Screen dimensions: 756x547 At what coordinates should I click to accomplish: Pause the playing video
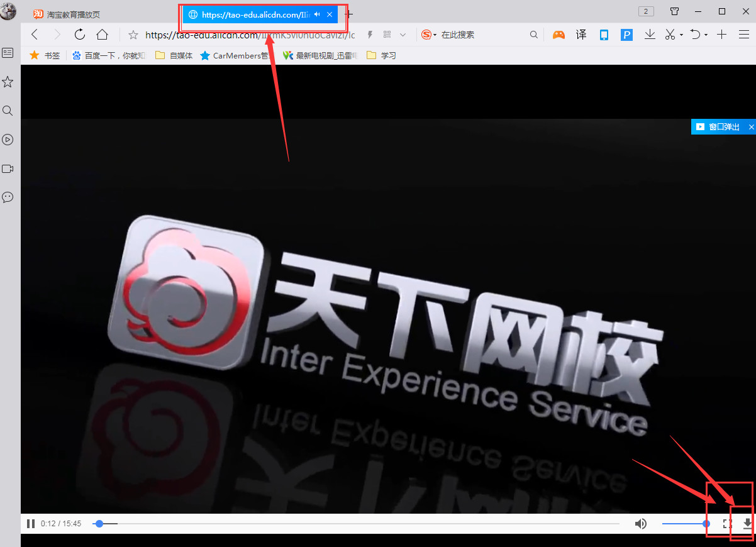tap(30, 523)
